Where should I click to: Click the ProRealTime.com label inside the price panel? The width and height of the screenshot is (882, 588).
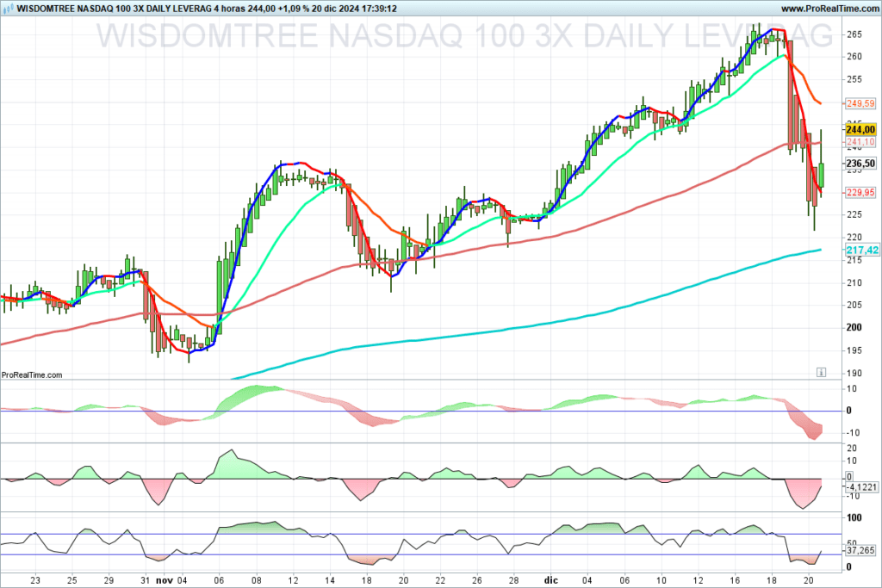point(32,375)
